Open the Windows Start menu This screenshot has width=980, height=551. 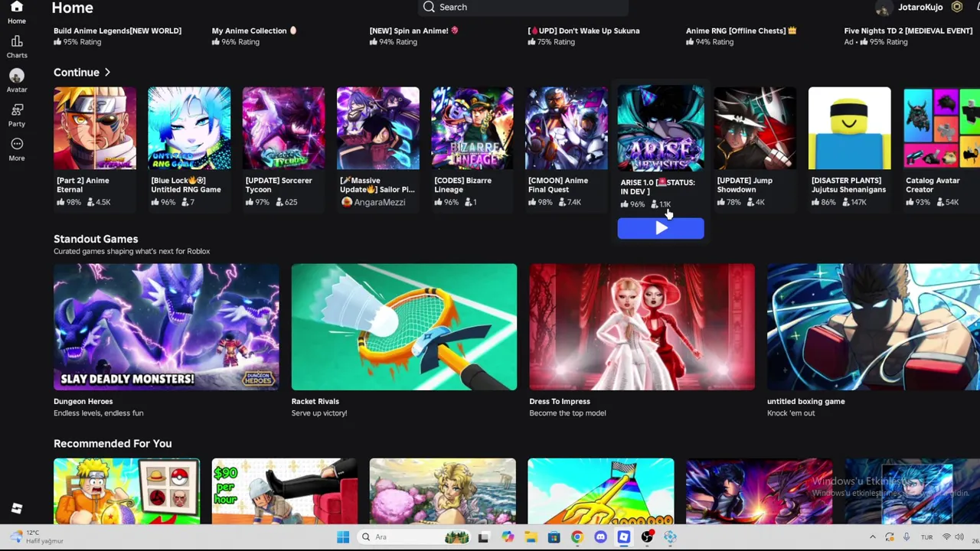tap(343, 537)
